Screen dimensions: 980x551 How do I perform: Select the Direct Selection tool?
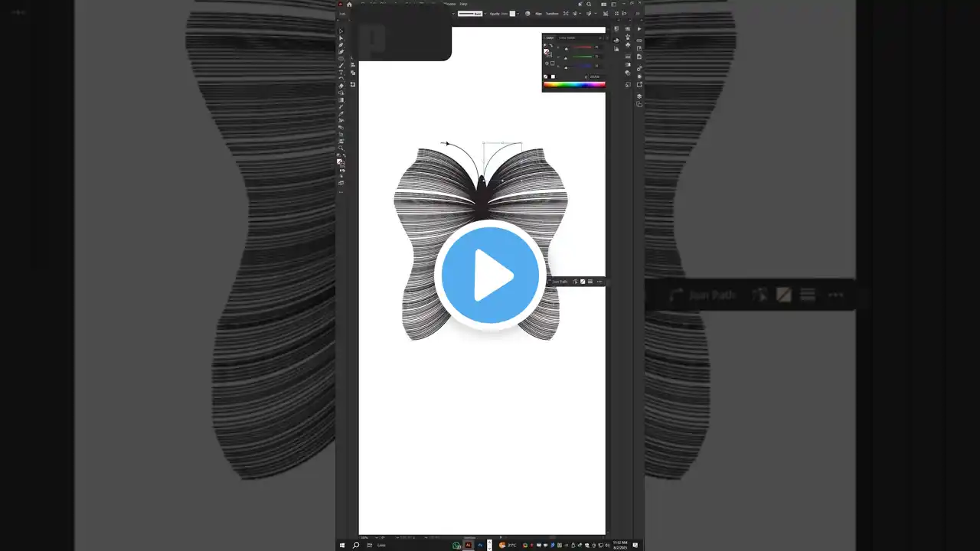tap(341, 38)
